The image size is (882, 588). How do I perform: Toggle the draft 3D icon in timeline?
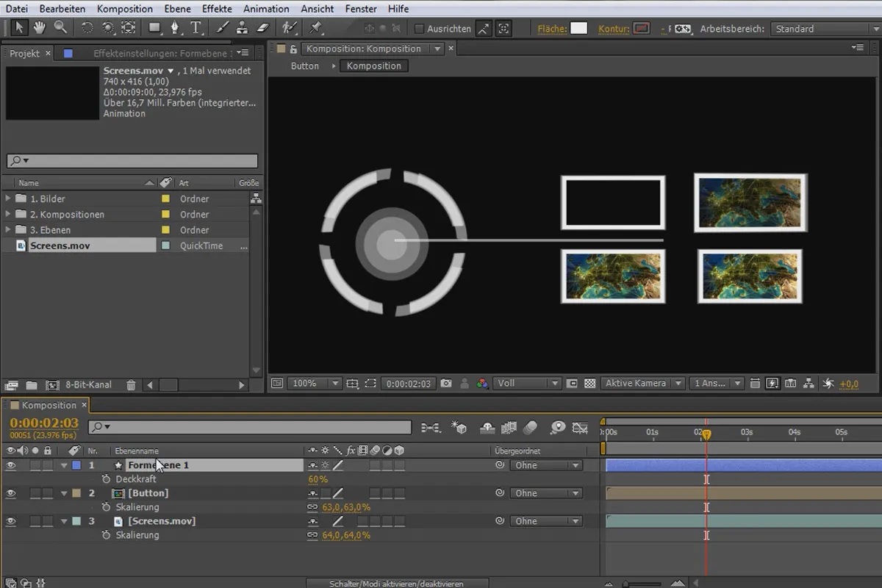(x=459, y=427)
